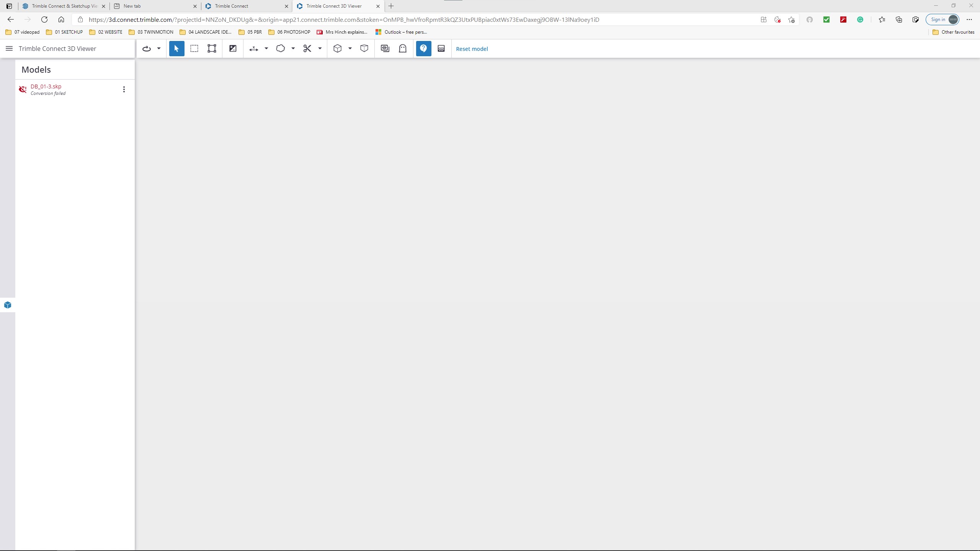The image size is (980, 551).
Task: Open the tab actions menu icon
Action: click(9, 6)
